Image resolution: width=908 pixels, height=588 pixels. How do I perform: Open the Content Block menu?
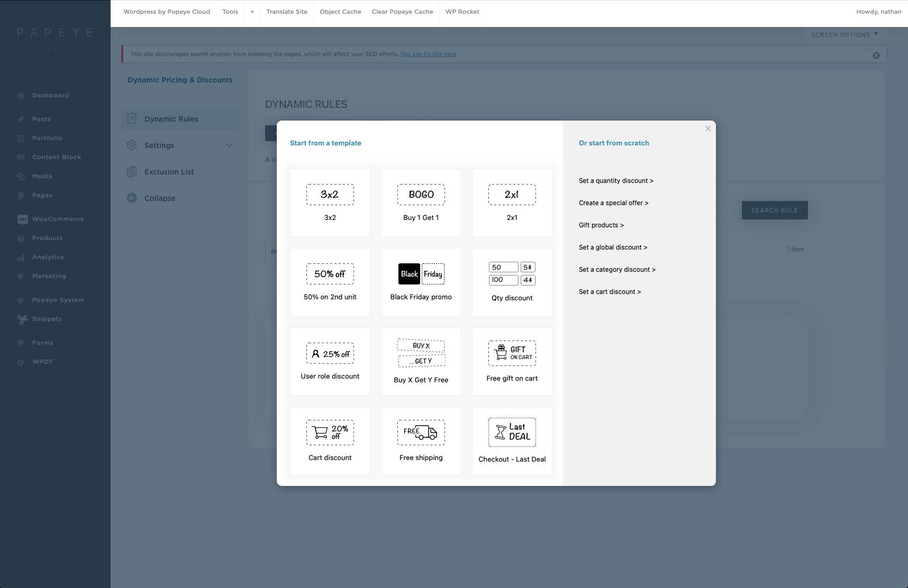pos(57,157)
